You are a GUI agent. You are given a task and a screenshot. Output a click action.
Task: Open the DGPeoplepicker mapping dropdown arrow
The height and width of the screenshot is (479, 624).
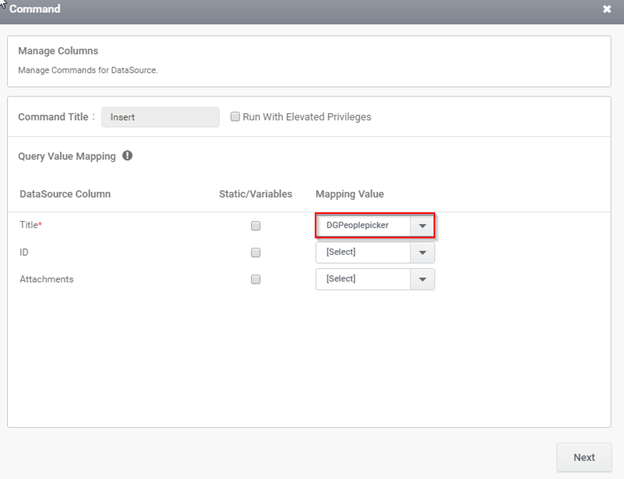pyautogui.click(x=422, y=226)
